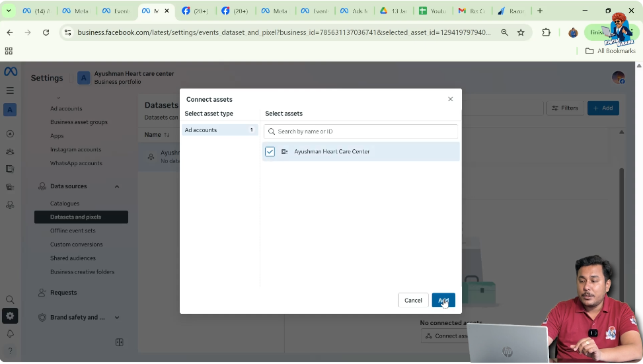Open Catalogues under Data sources
The width and height of the screenshot is (643, 364).
65,203
